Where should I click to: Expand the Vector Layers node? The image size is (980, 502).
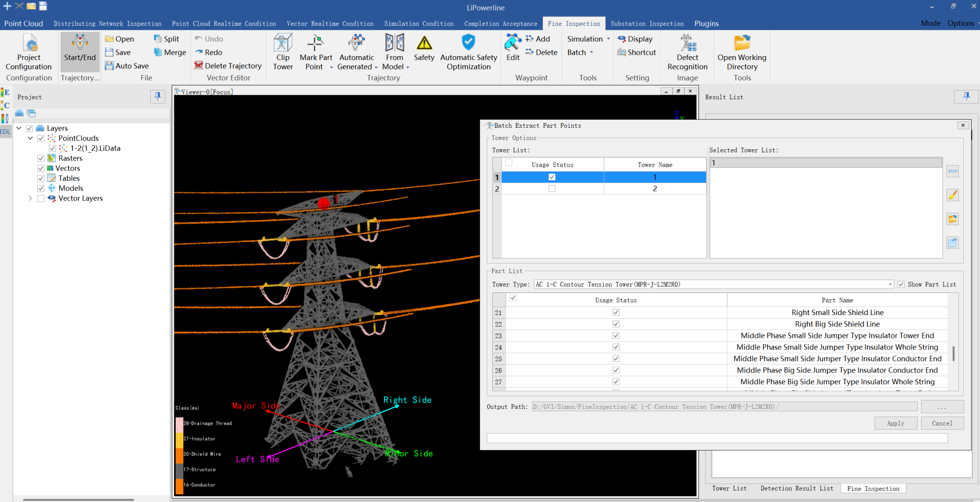click(x=30, y=198)
